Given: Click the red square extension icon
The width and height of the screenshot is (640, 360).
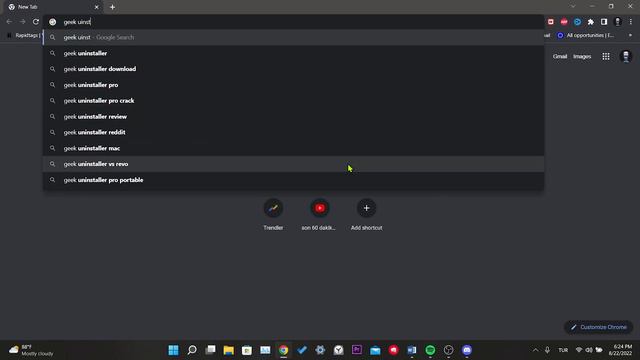Looking at the screenshot, I should (551, 22).
